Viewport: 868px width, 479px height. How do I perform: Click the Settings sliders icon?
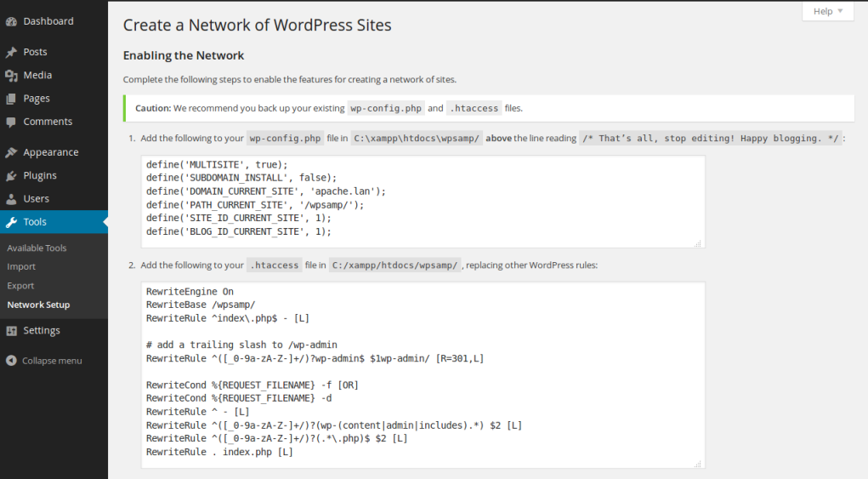pyautogui.click(x=11, y=331)
